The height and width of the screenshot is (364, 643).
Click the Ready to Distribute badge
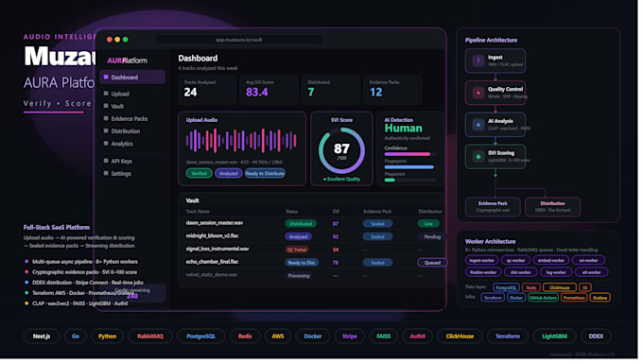click(265, 174)
